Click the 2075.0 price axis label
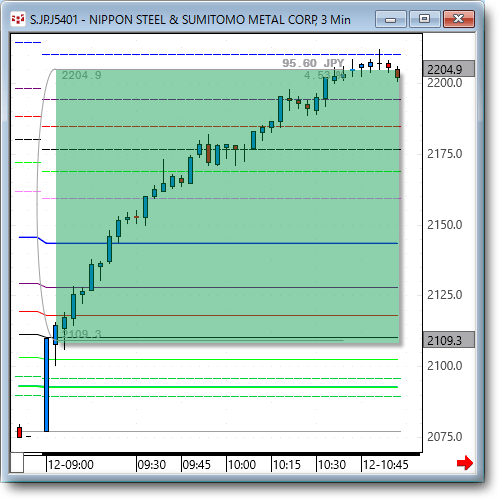This screenshot has height=500, width=502. 445,436
